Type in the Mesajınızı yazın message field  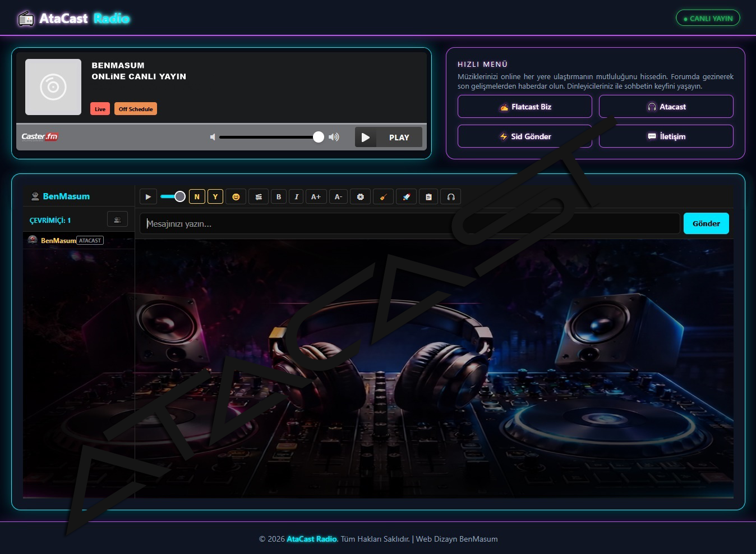click(409, 223)
